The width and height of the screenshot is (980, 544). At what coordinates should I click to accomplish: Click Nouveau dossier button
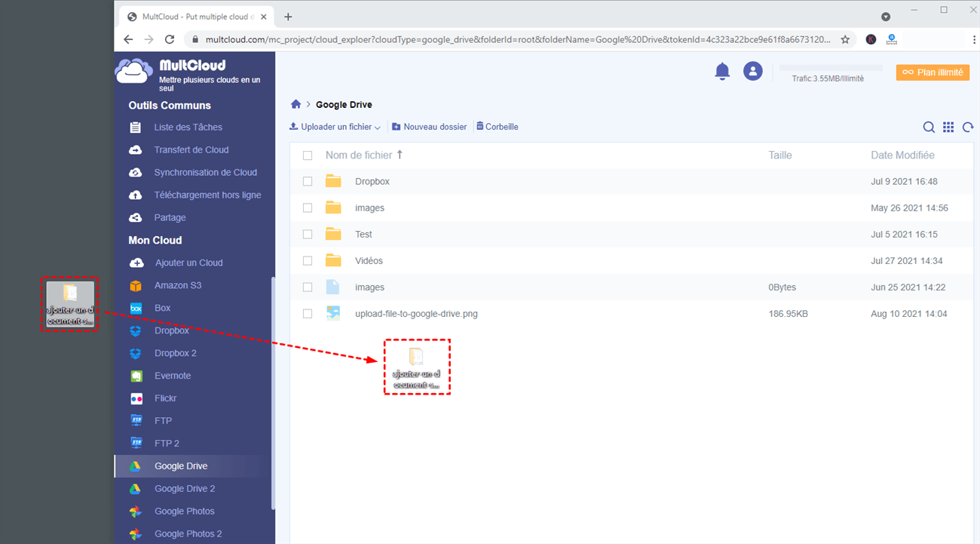coord(430,127)
